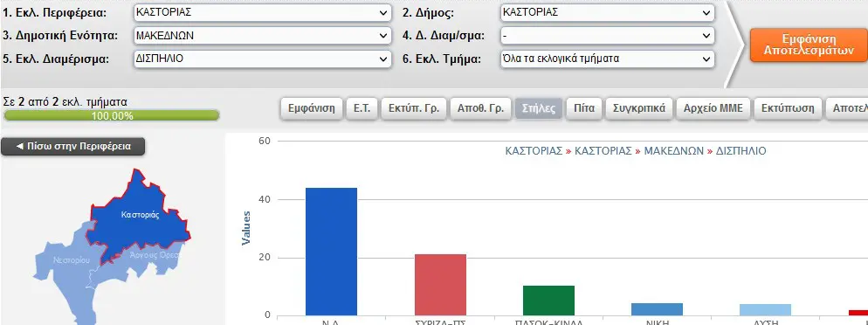Screen dimensions: 868x325
Task: Select the Ε.Τ. toolbar button
Action: pos(362,108)
